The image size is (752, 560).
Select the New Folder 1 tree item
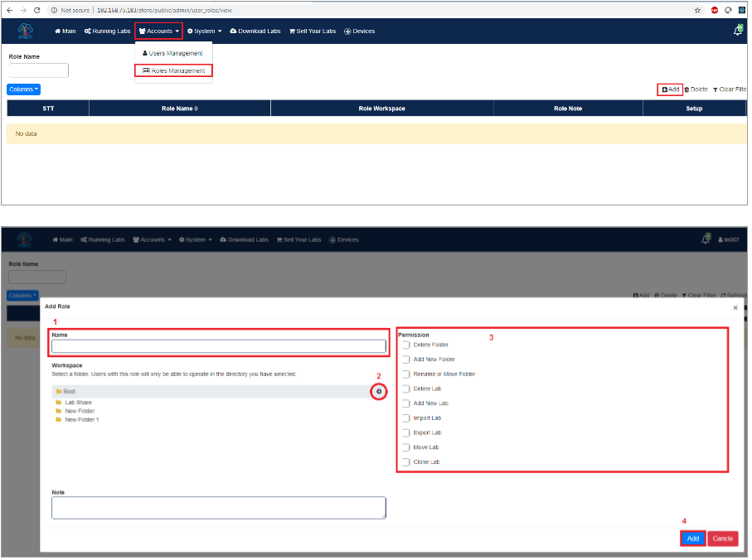[x=81, y=419]
